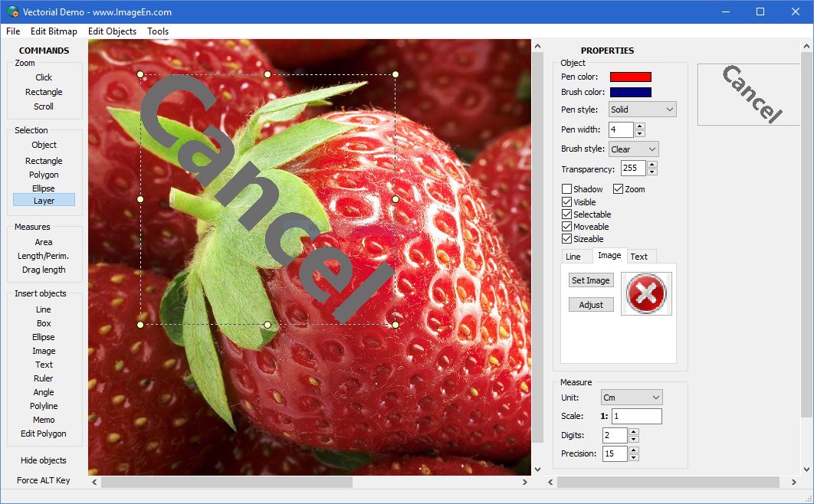Switch to the Line tab
Viewport: 814px width, 504px height.
[x=573, y=257]
